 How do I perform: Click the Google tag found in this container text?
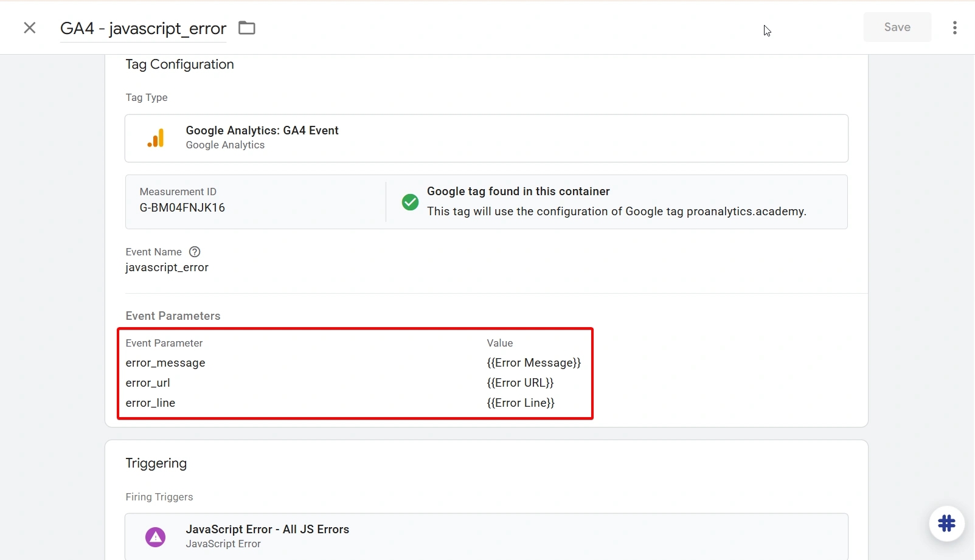pyautogui.click(x=518, y=192)
